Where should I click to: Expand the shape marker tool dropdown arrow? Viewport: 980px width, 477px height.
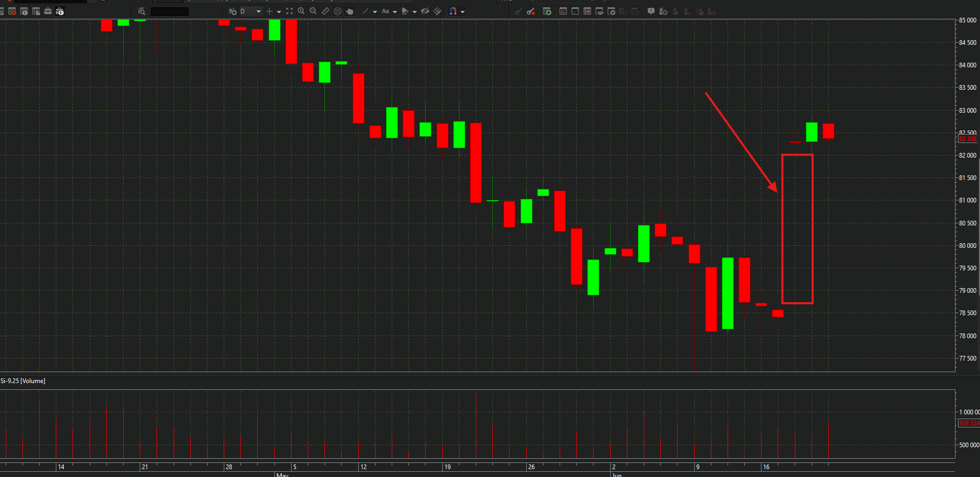click(415, 11)
